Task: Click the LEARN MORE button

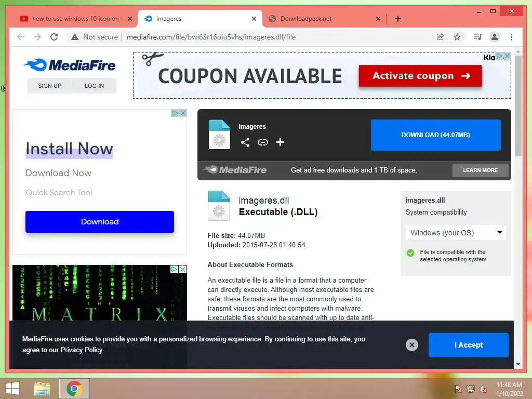Action: (481, 170)
